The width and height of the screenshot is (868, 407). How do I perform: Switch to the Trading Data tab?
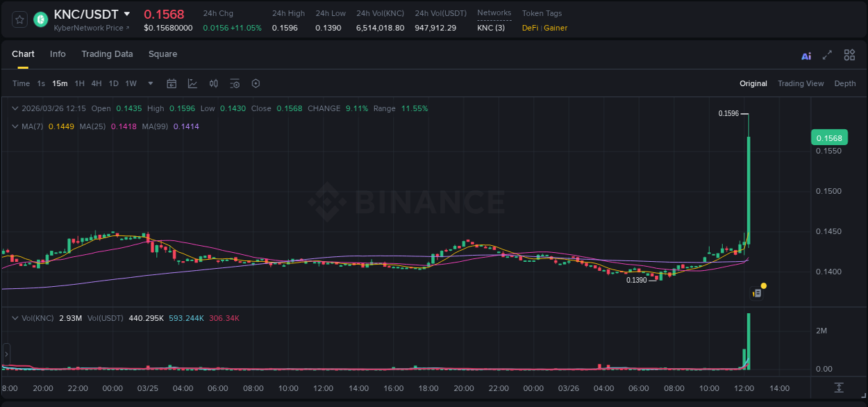(x=107, y=53)
